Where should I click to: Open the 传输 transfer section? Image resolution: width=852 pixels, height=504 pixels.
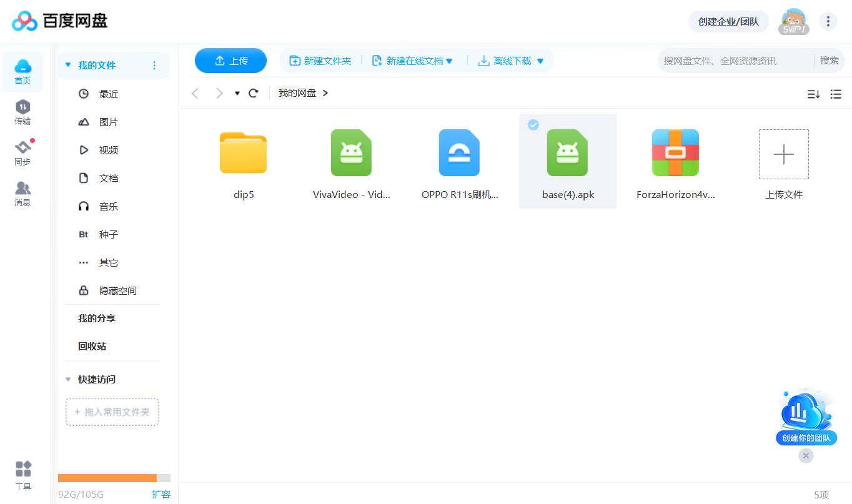pyautogui.click(x=22, y=113)
